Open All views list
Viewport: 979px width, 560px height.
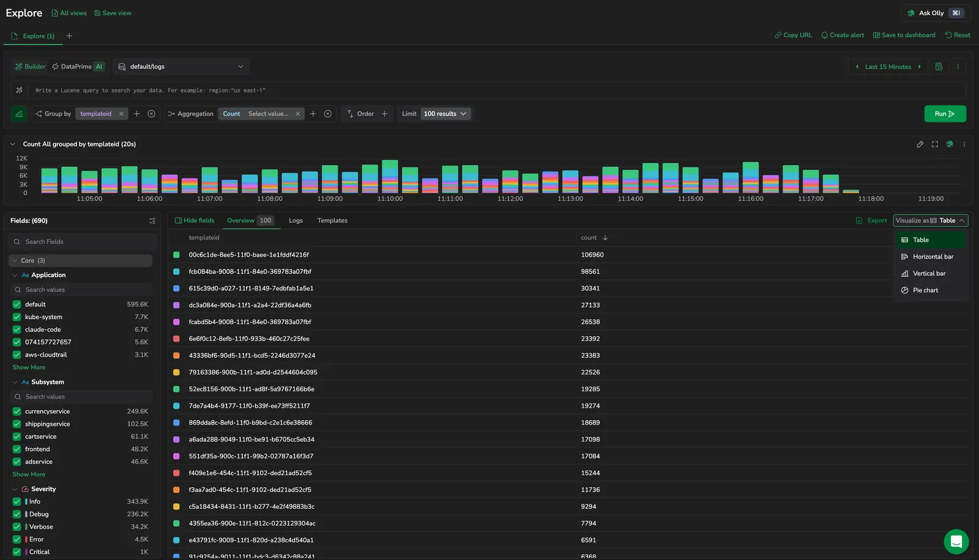click(69, 13)
